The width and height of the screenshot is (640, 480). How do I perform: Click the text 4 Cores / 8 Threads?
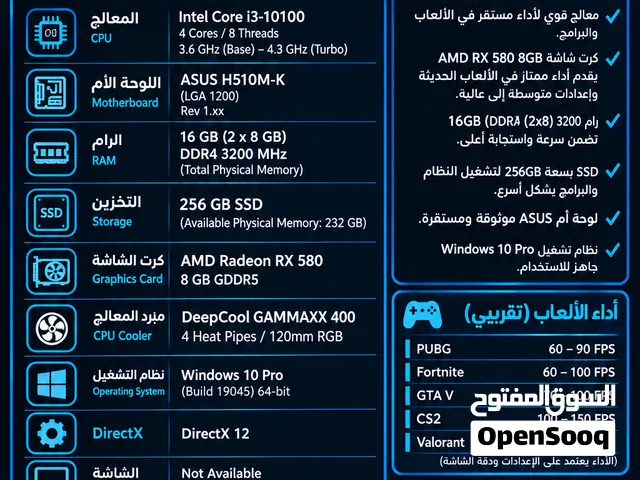click(x=229, y=33)
